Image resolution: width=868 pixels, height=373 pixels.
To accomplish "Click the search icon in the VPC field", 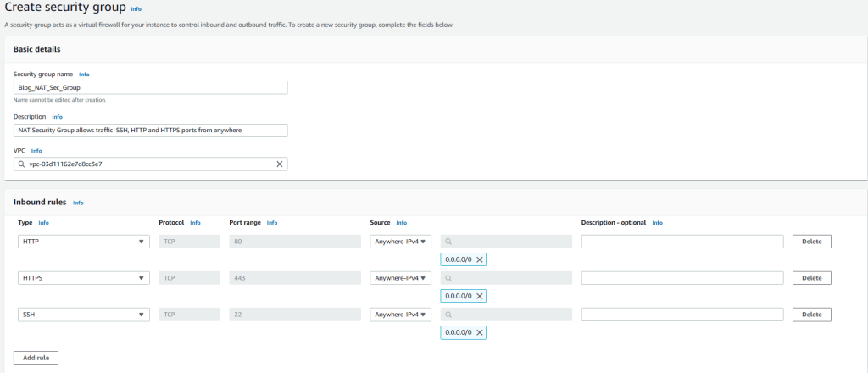I will (22, 164).
